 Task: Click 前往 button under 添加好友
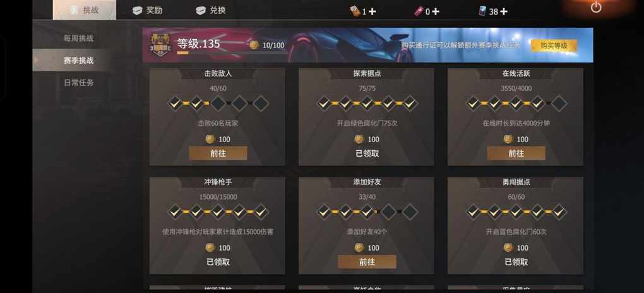click(x=367, y=262)
